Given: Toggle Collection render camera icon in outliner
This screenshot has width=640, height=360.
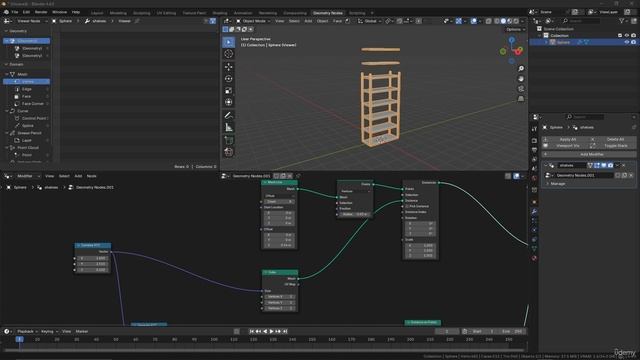Looking at the screenshot, I should coord(633,36).
